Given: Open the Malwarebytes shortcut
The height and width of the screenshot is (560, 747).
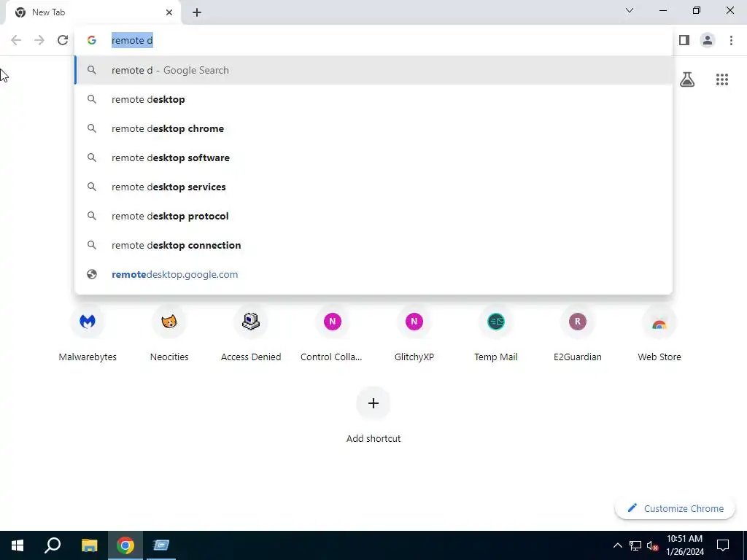Looking at the screenshot, I should 88,333.
